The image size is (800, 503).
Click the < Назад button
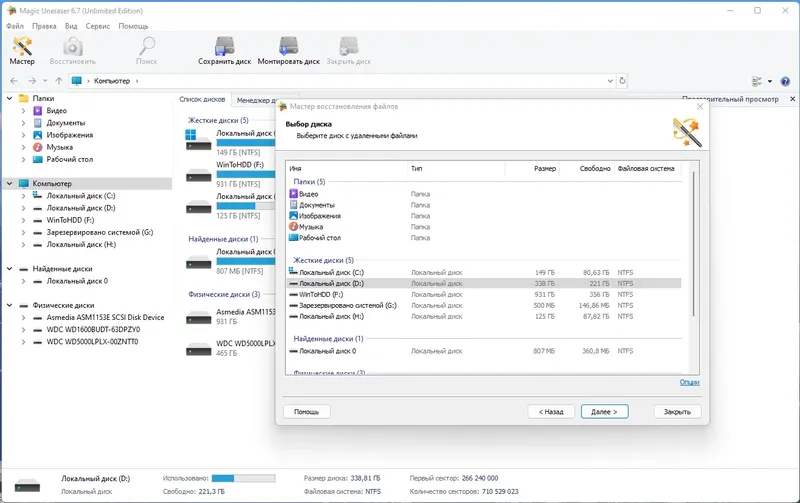tap(551, 412)
